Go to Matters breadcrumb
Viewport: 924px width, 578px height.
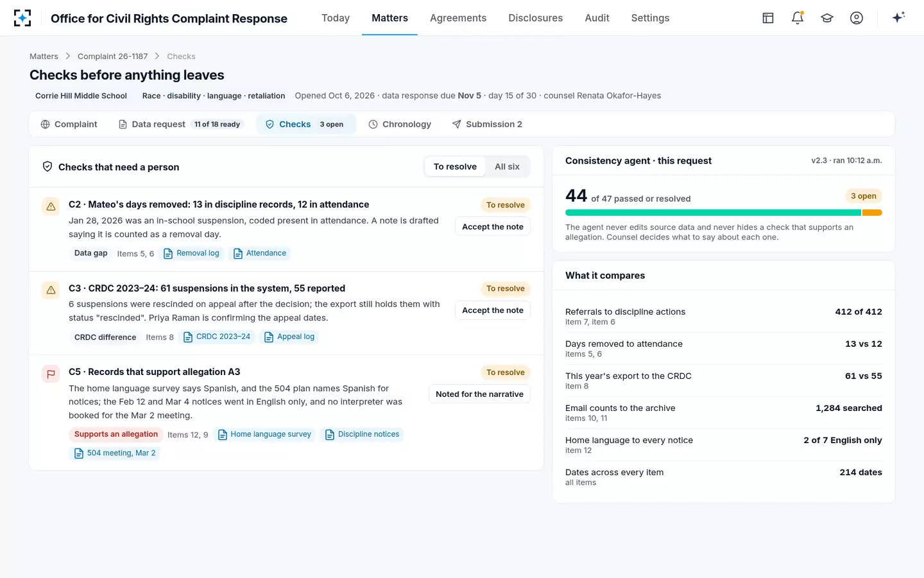click(44, 57)
